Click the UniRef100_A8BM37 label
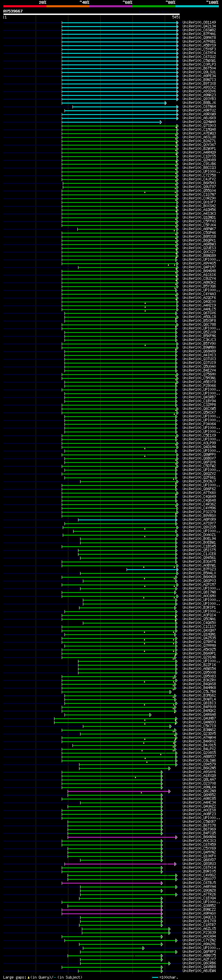 [x=199, y=756]
